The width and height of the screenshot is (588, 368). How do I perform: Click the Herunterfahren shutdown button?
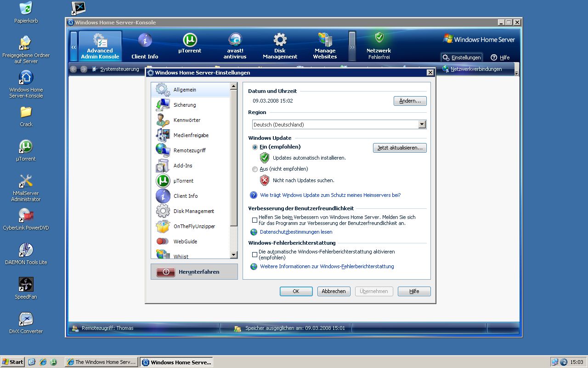tap(194, 272)
